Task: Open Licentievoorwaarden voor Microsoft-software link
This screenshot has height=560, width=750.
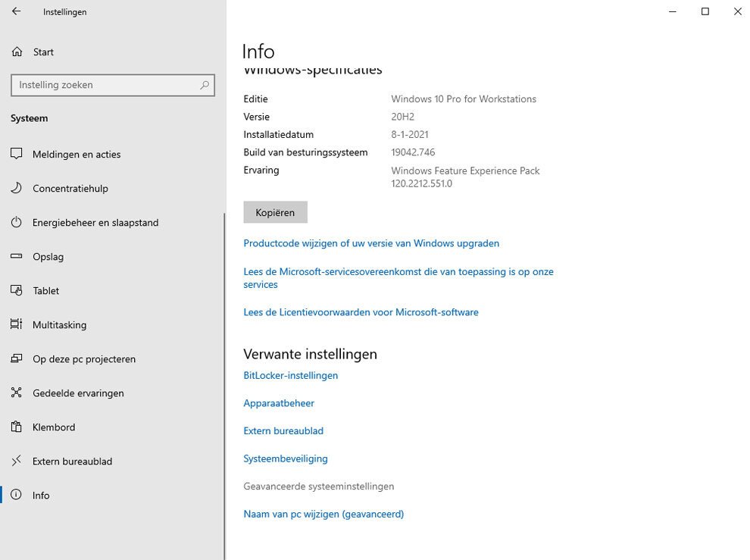Action: click(x=361, y=312)
